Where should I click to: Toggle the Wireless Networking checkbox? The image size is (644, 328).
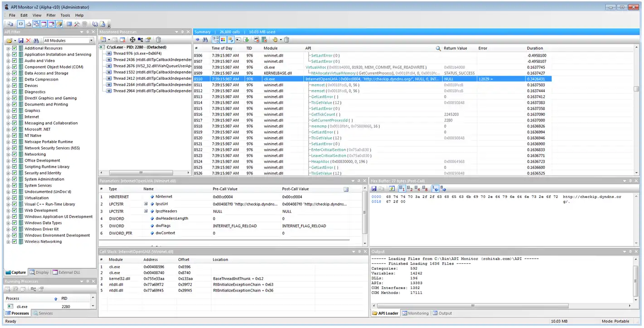click(15, 242)
